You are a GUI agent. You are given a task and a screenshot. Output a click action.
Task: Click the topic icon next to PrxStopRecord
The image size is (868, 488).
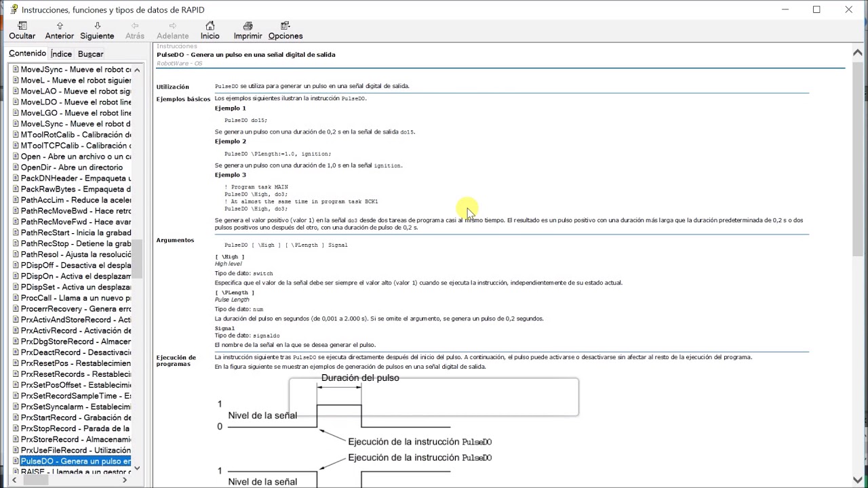click(15, 428)
